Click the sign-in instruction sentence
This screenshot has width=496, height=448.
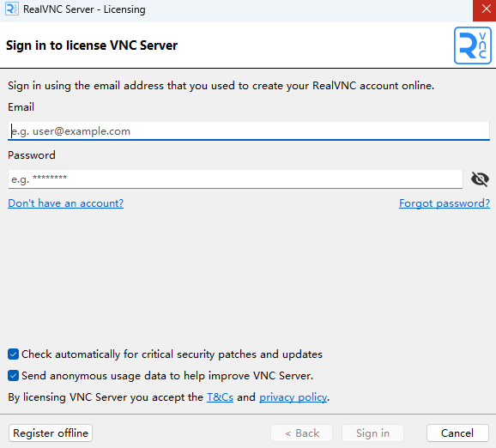[x=221, y=86]
